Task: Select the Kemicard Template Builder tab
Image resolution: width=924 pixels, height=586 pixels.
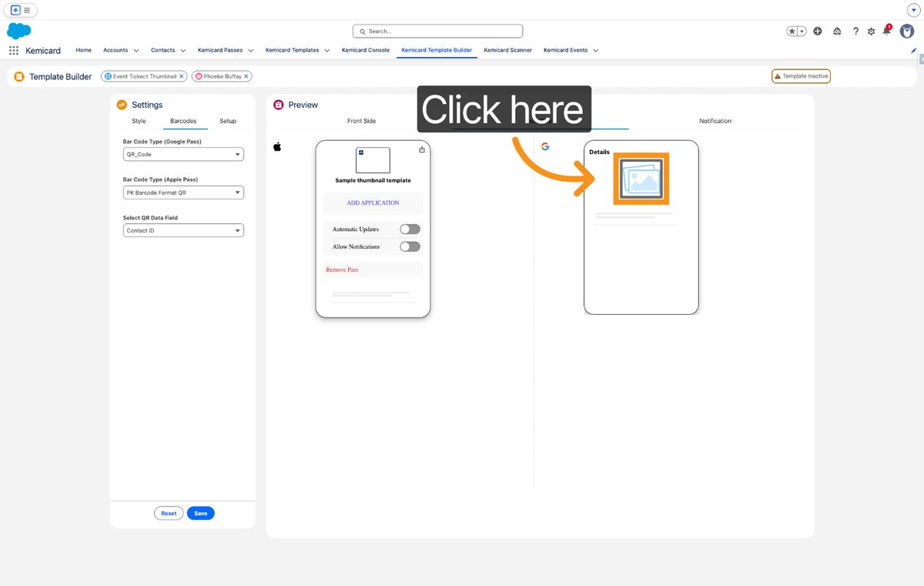Action: coord(437,50)
